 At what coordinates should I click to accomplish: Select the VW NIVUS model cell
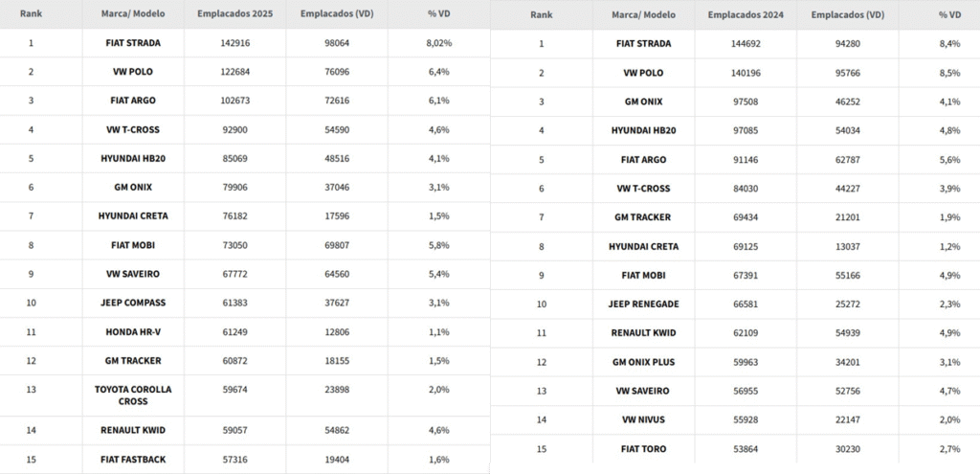pos(644,420)
